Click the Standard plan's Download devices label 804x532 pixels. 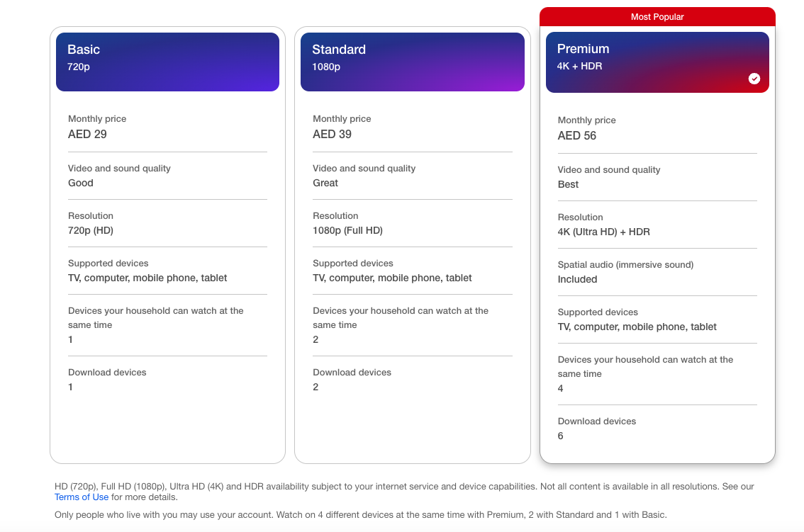coord(352,373)
